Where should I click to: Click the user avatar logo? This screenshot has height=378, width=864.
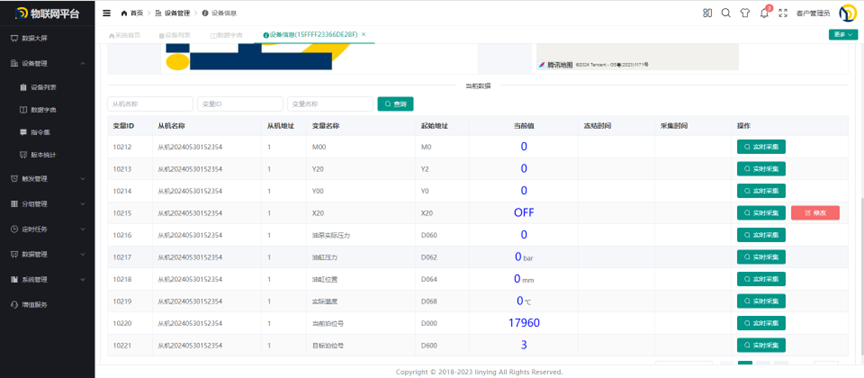point(847,13)
